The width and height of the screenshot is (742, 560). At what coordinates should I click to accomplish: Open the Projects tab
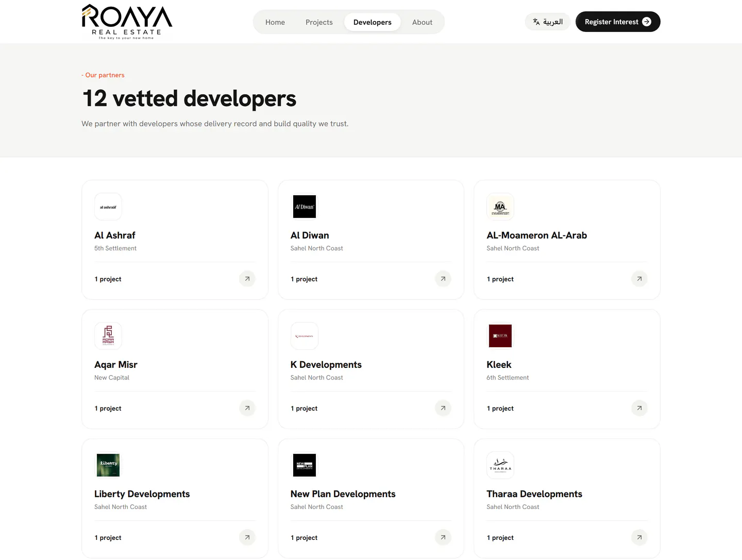319,22
